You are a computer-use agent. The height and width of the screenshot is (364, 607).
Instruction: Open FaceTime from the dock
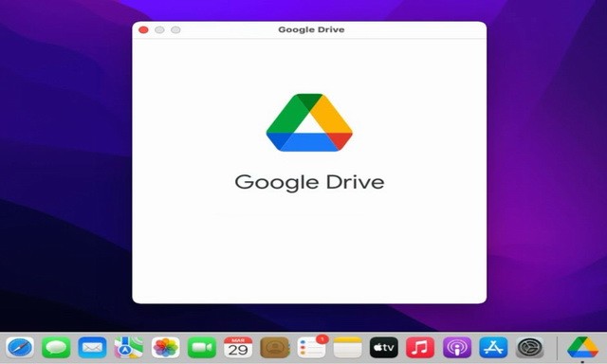(x=202, y=347)
